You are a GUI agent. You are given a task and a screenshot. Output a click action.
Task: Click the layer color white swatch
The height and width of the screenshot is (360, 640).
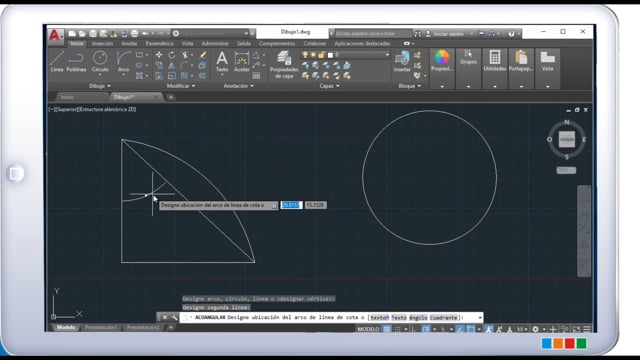tap(330, 55)
